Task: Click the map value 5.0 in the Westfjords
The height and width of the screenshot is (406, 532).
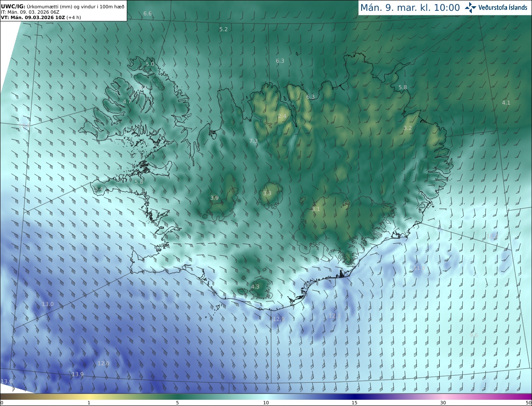Action: 150,64
